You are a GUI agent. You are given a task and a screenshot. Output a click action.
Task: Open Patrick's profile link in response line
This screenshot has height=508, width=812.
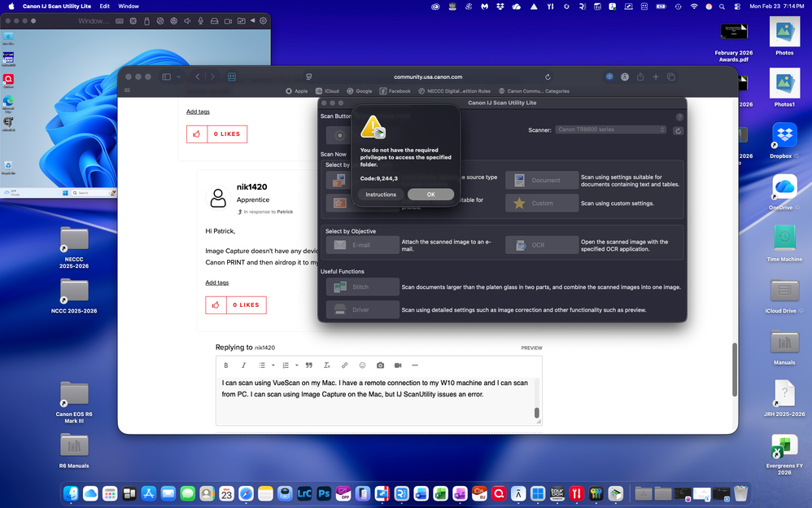pyautogui.click(x=285, y=212)
